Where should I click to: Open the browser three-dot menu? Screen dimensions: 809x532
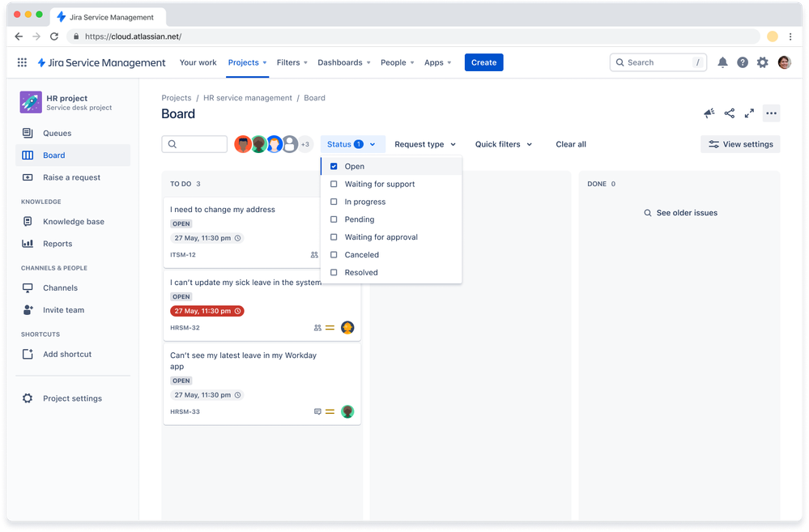coord(790,36)
